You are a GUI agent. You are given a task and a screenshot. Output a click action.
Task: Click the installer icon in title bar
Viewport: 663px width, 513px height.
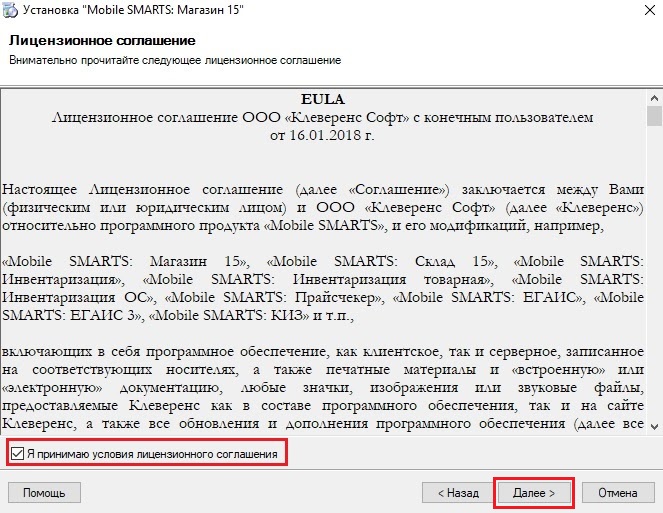point(10,11)
